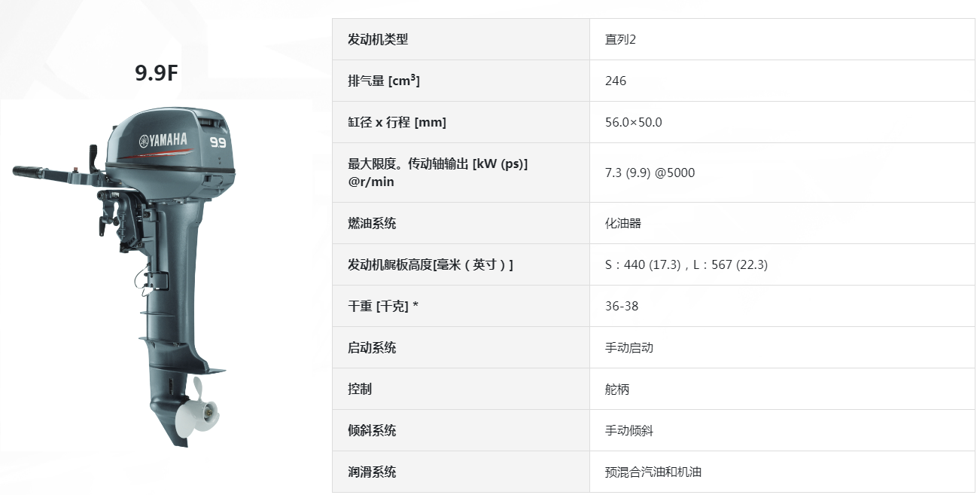Click the 预混合汽油和机油 lubrication value
This screenshot has height=495, width=980.
tap(653, 472)
